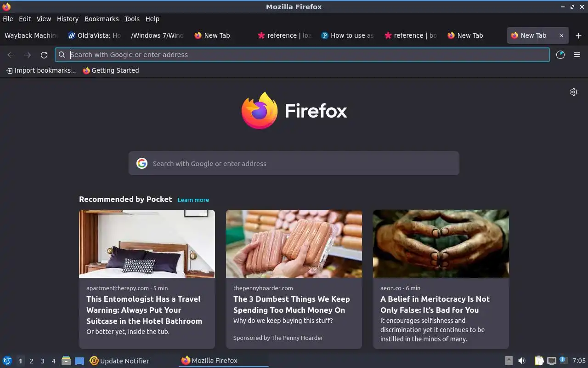Viewport: 588px width, 368px height.
Task: Open the Tools menu
Action: coord(132,19)
